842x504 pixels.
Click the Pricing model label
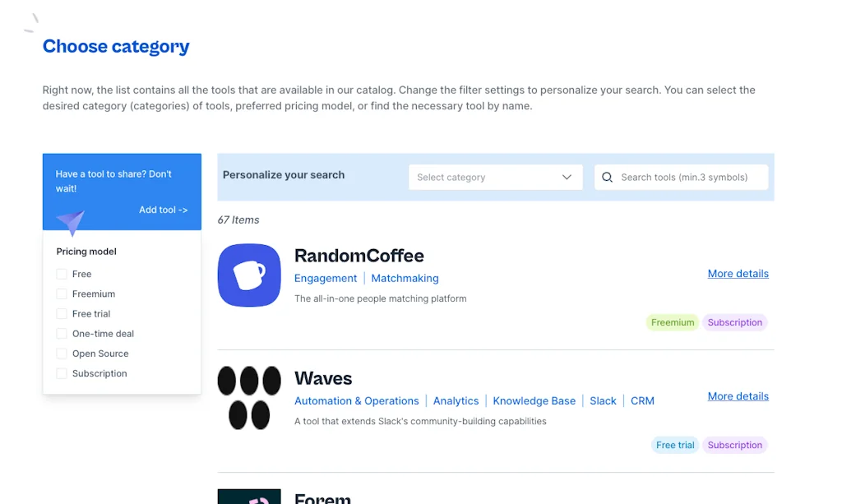pos(86,252)
